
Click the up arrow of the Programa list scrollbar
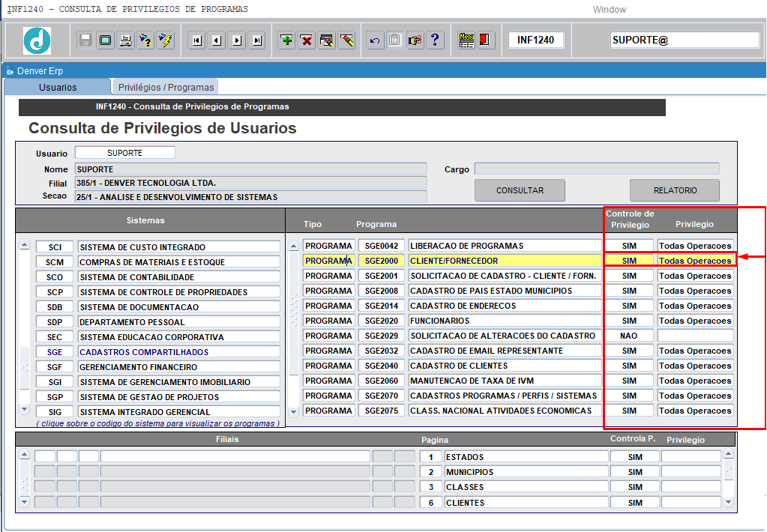coord(293,246)
